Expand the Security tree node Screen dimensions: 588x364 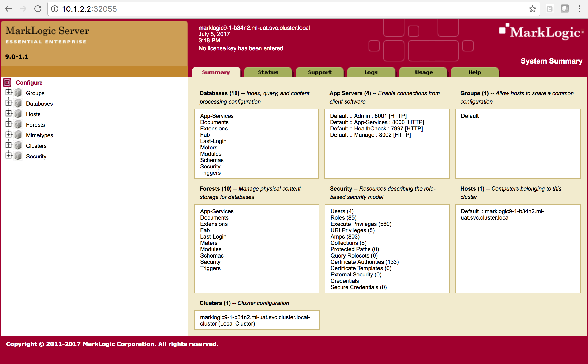(9, 155)
